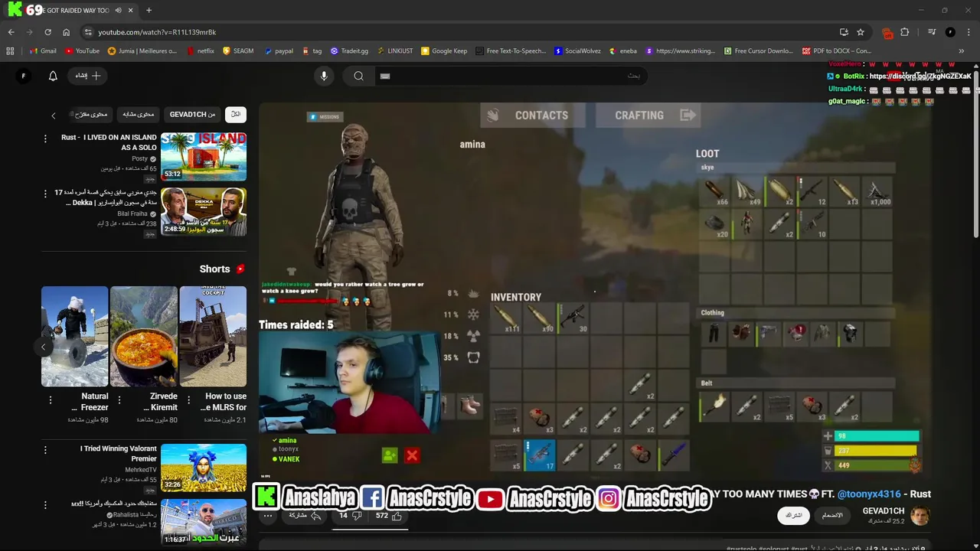Open the Chrome apps grid icon
Viewport: 980px width, 551px height.
(10, 51)
